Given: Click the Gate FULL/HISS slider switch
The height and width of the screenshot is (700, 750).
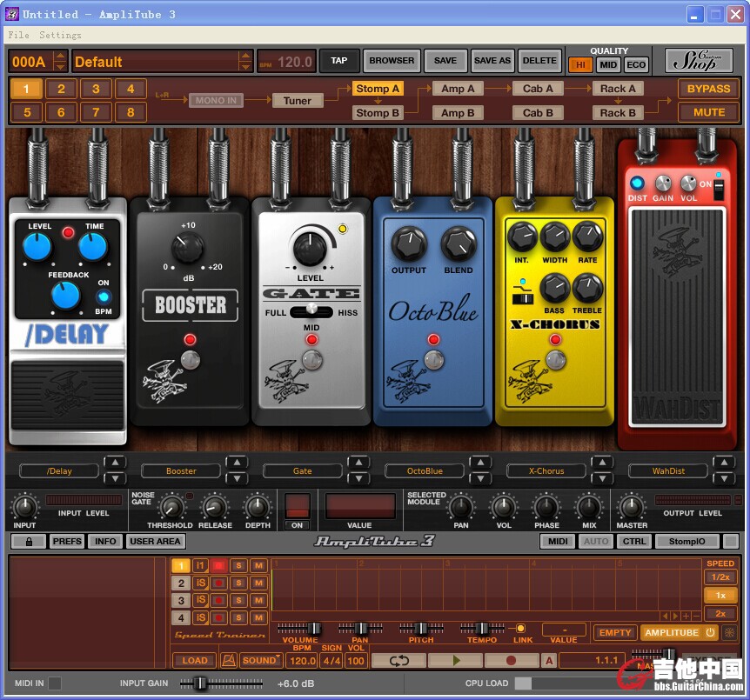Looking at the screenshot, I should (x=311, y=310).
